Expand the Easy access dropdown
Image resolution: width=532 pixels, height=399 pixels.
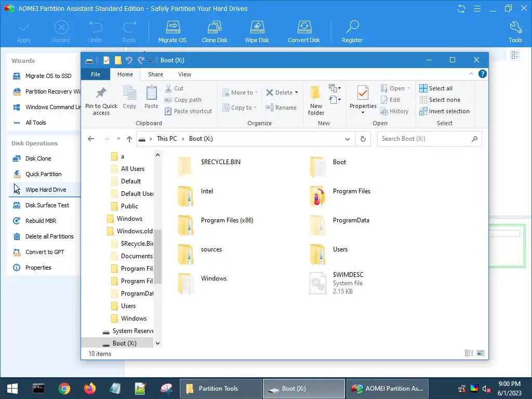click(335, 100)
